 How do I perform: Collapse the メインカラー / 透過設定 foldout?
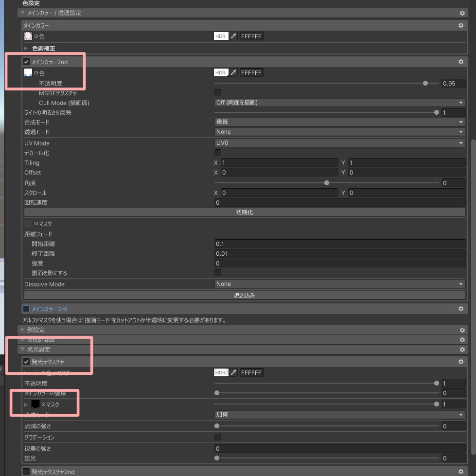pos(22,13)
